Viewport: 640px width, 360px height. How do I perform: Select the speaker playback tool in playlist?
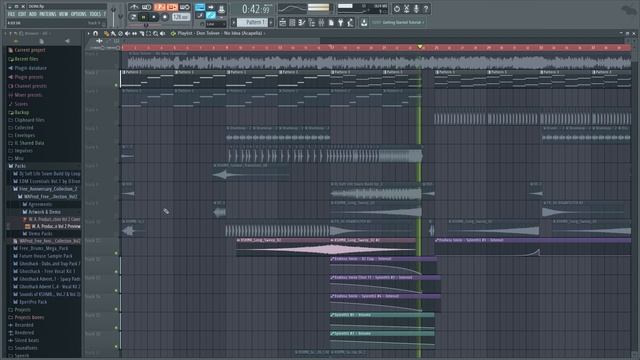click(x=162, y=33)
